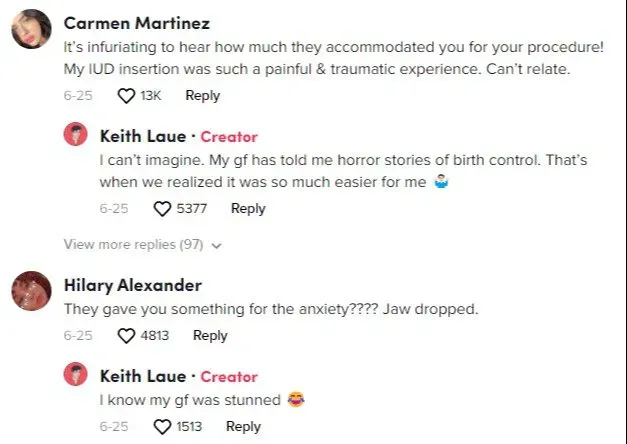
Task: Tap the heart on Hilary Alexander's comment
Action: coord(126,336)
